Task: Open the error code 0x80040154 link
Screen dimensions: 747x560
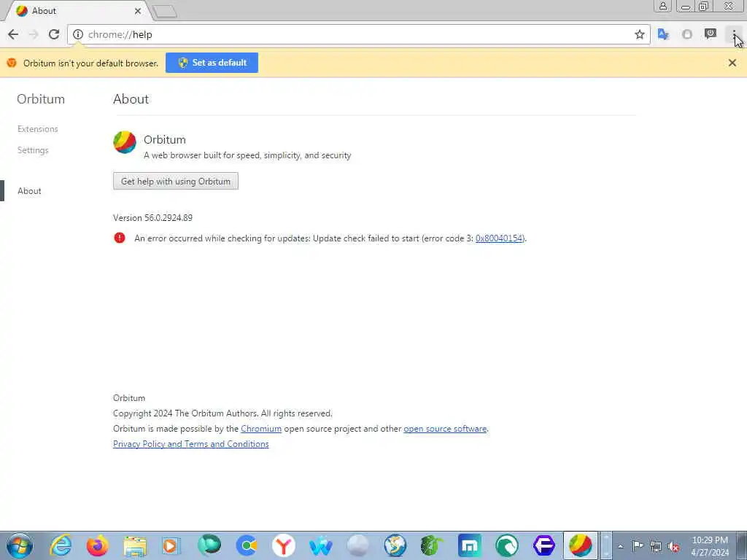Action: tap(499, 238)
